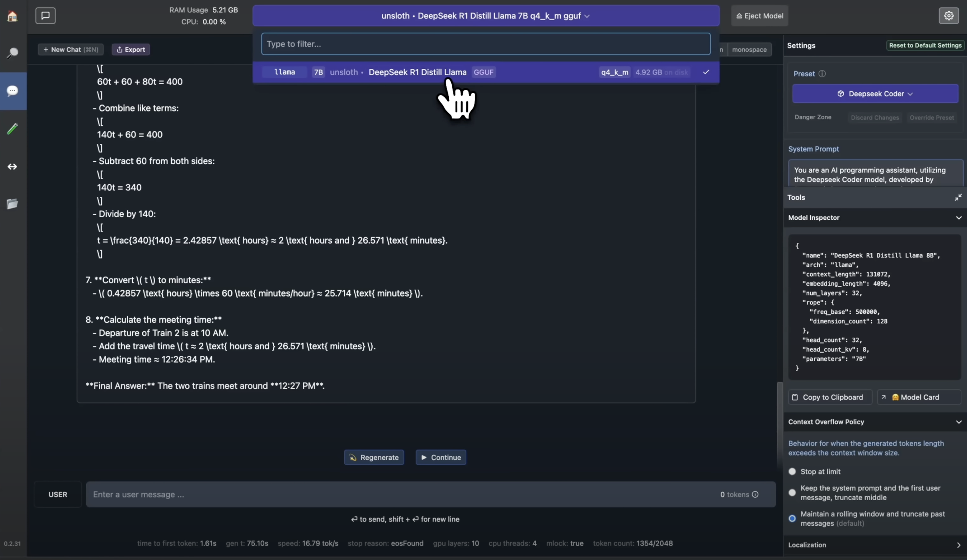Select the AI Chat bubble sidebar icon

(x=13, y=91)
